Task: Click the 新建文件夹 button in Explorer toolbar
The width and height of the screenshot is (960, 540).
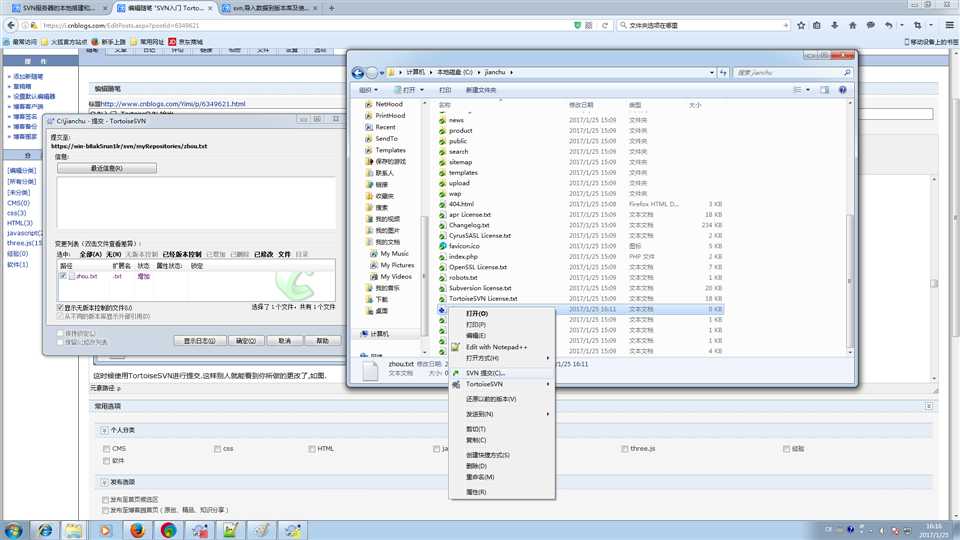Action: 481,90
